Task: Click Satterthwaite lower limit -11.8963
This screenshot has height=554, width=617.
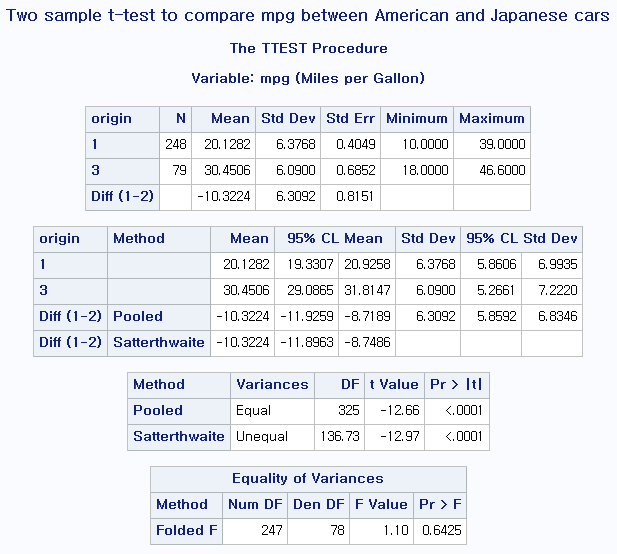Action: [x=307, y=342]
